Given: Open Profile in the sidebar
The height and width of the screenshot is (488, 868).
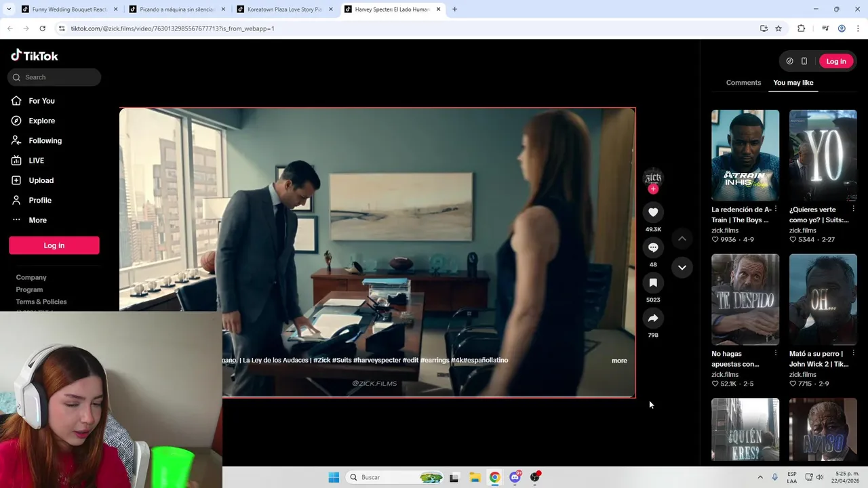Looking at the screenshot, I should (x=40, y=201).
